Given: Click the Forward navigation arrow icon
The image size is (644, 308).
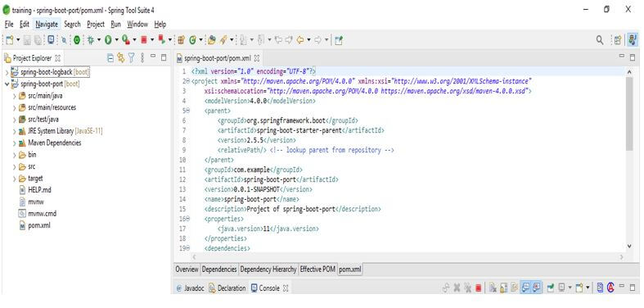Looking at the screenshot, I should [317, 40].
